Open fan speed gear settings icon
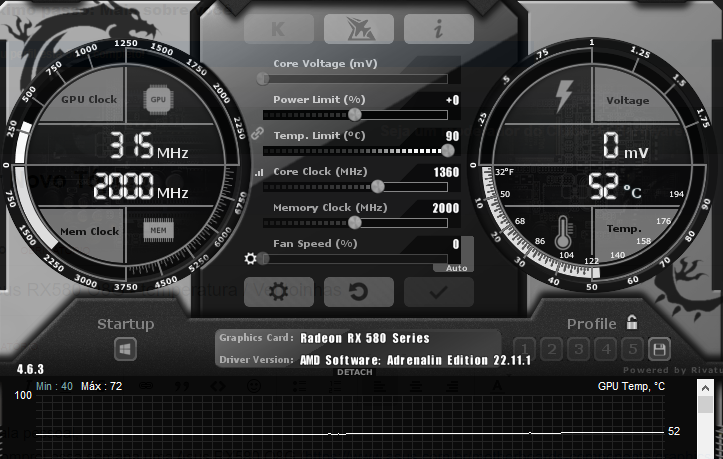The image size is (723, 459). (x=250, y=258)
